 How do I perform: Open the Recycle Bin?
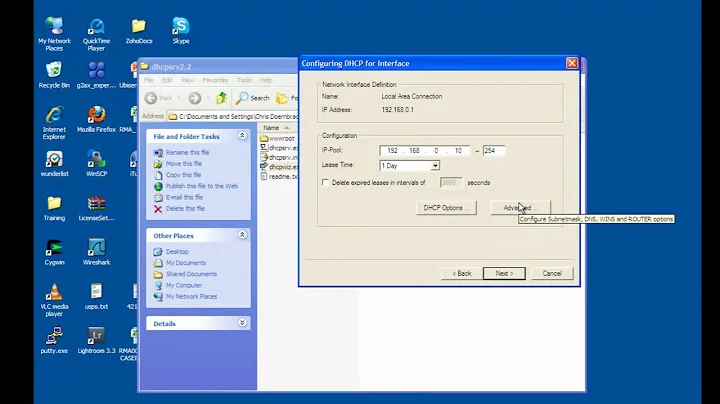click(x=54, y=75)
